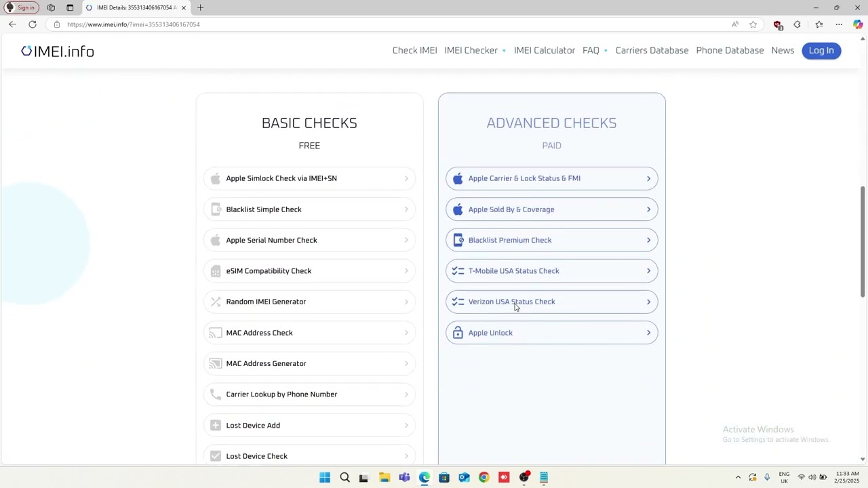Image resolution: width=868 pixels, height=488 pixels.
Task: Click arrow on Verizon USA Status Check row
Action: (x=648, y=302)
